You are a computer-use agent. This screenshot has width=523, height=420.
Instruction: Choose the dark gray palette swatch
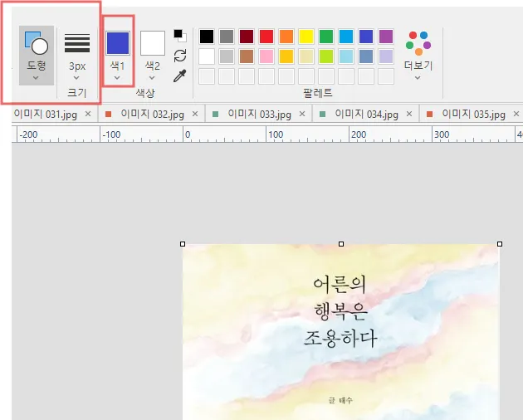[x=227, y=37]
